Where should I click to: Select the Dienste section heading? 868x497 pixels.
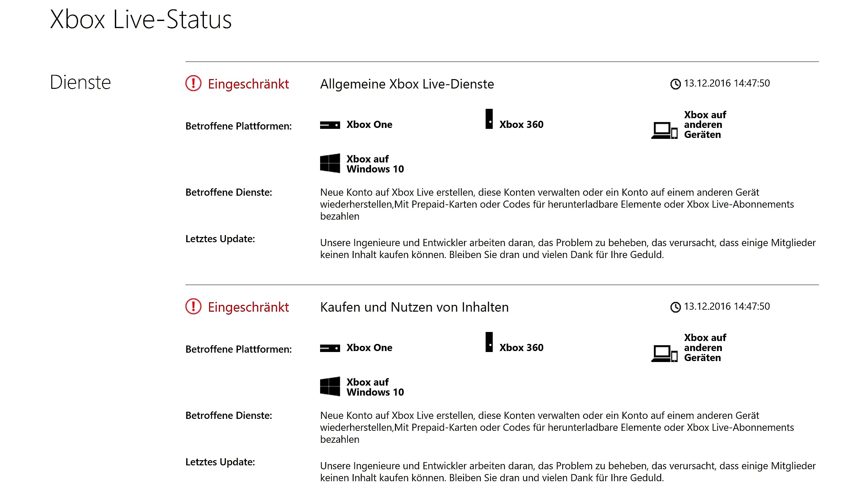click(x=80, y=82)
